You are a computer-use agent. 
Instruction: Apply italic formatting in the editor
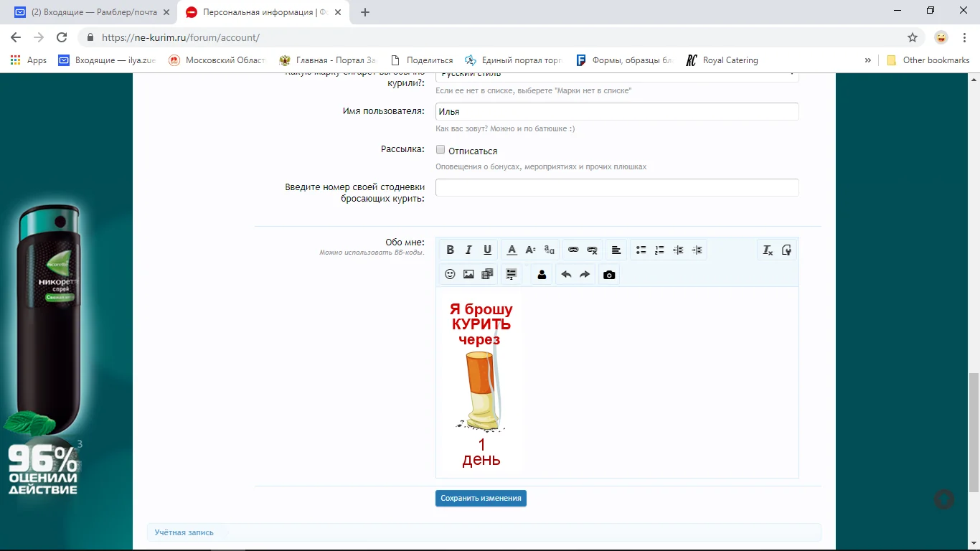tap(468, 250)
